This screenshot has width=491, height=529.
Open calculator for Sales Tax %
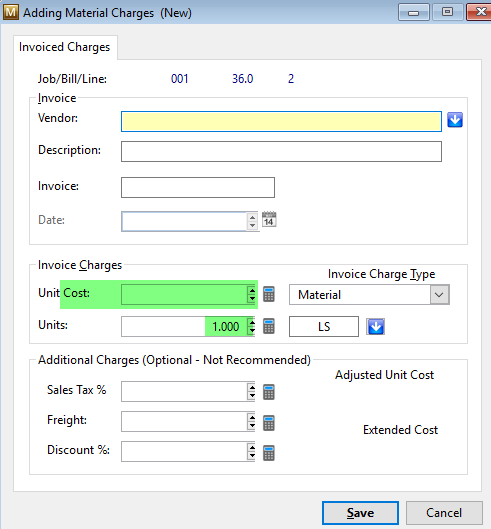[269, 392]
